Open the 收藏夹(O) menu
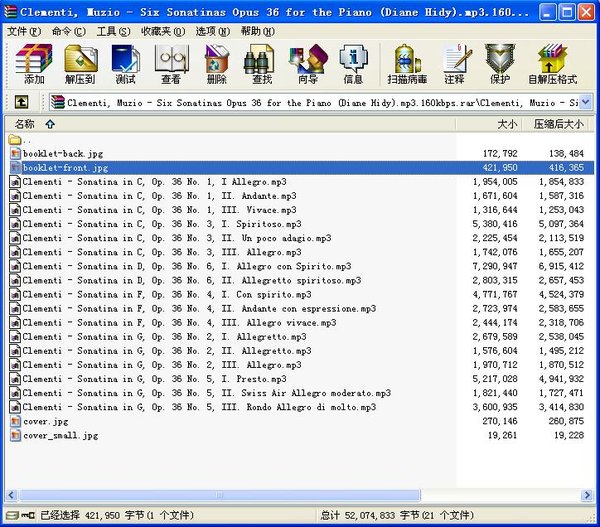 163,31
